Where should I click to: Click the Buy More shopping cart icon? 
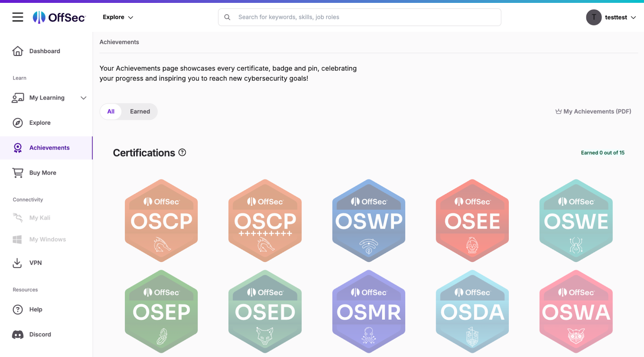point(18,173)
